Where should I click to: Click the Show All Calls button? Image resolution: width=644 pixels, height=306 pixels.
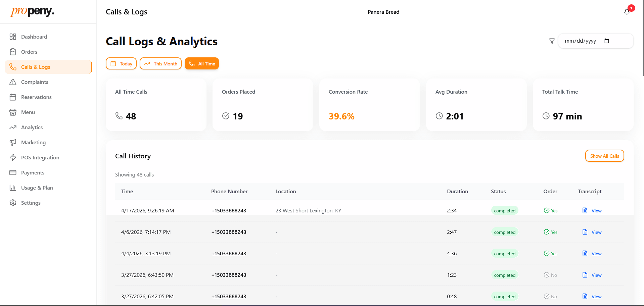coord(604,156)
